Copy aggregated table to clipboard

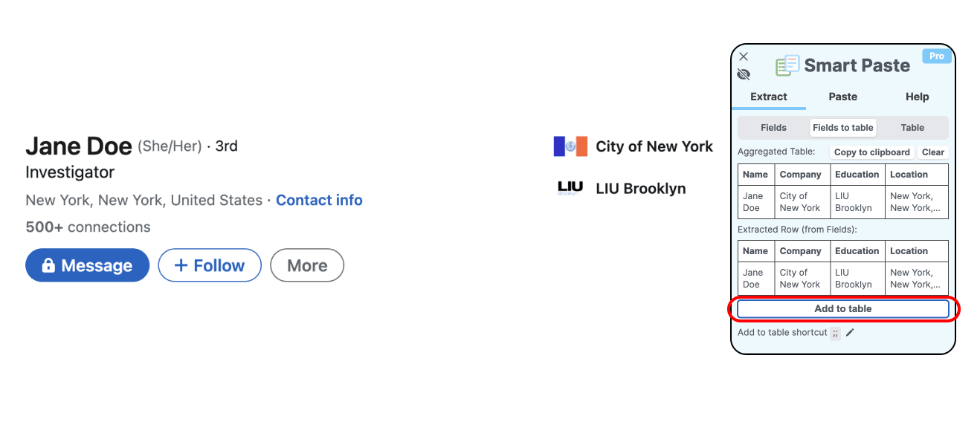[871, 152]
